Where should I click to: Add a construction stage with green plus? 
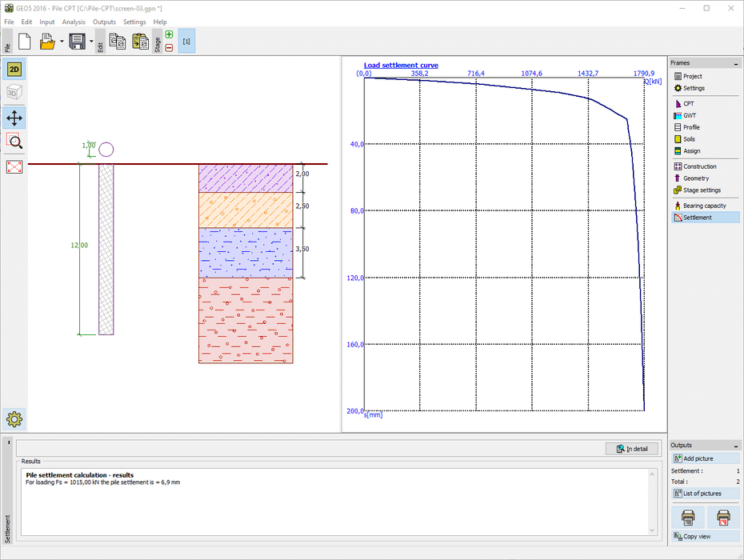pos(169,34)
